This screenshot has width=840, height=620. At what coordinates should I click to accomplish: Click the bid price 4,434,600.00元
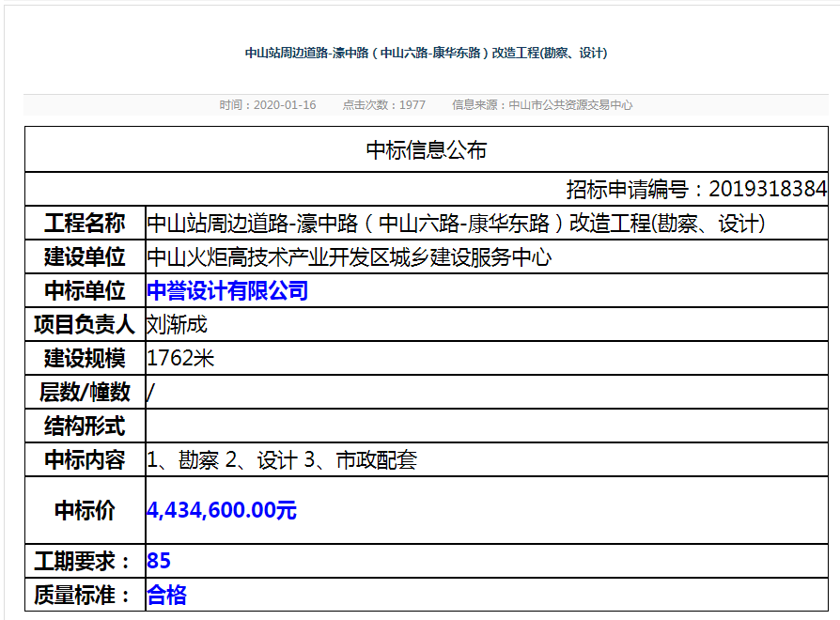tap(221, 510)
